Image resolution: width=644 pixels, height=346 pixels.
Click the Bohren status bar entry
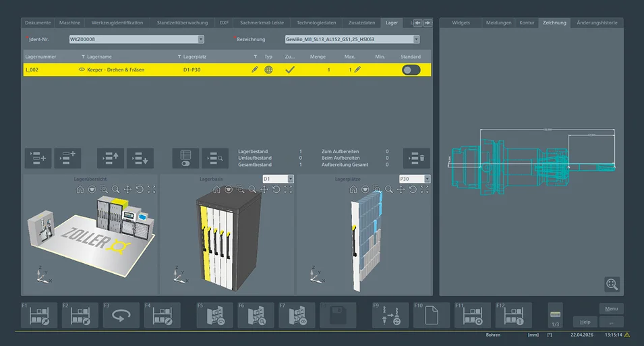(493, 335)
